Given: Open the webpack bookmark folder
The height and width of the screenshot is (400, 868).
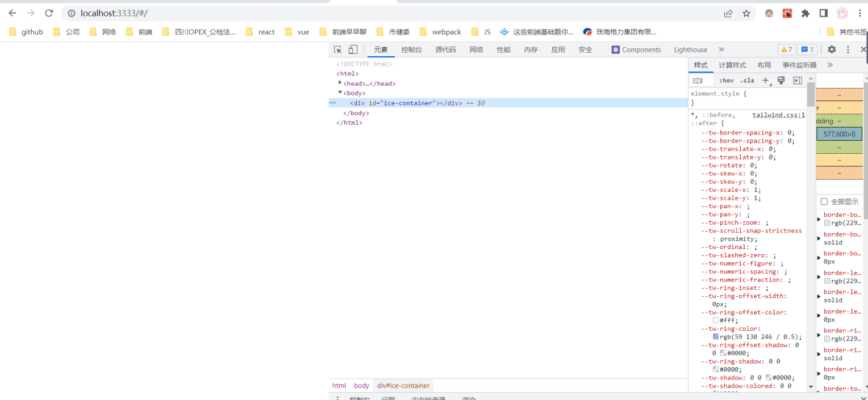Looking at the screenshot, I should coord(440,32).
